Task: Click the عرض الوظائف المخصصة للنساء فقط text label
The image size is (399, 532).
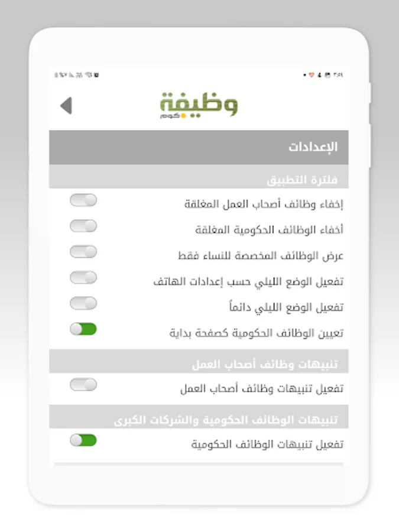Action: (x=261, y=256)
